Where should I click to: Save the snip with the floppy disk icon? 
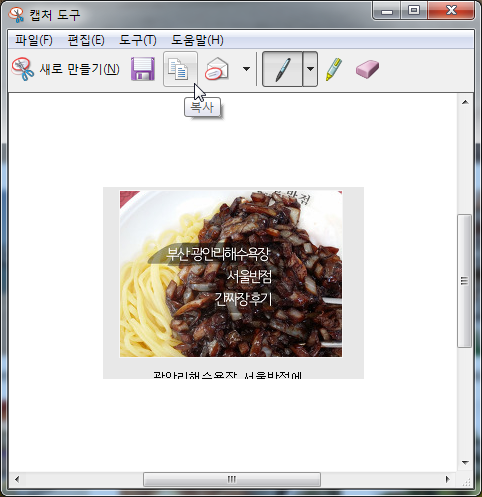143,69
